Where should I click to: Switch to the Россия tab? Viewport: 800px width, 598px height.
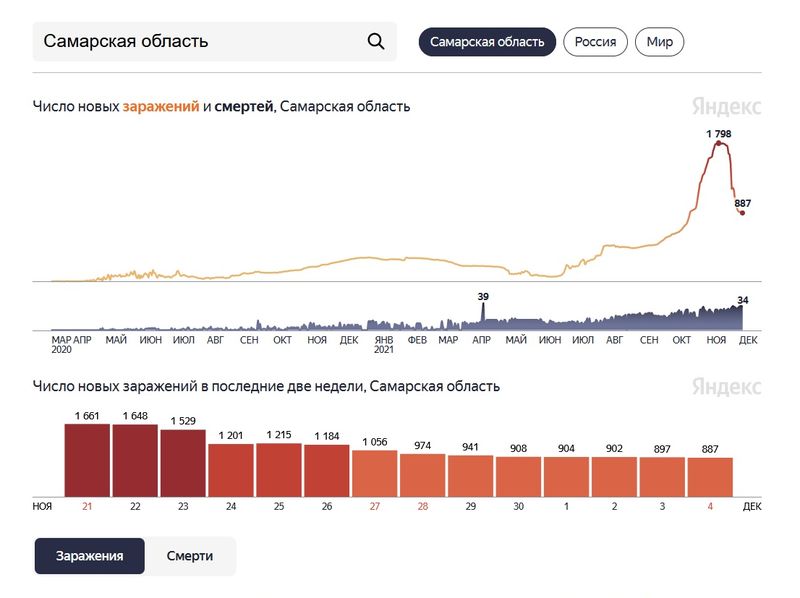pos(595,41)
